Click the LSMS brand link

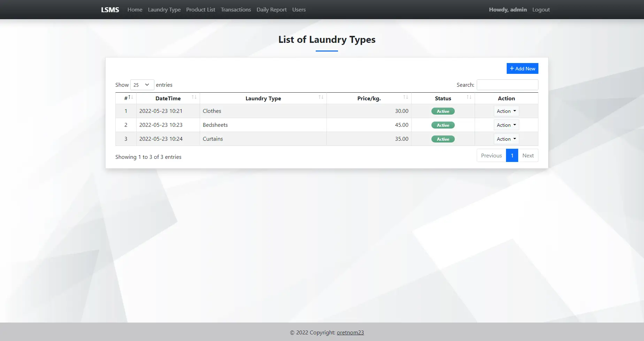(x=110, y=10)
